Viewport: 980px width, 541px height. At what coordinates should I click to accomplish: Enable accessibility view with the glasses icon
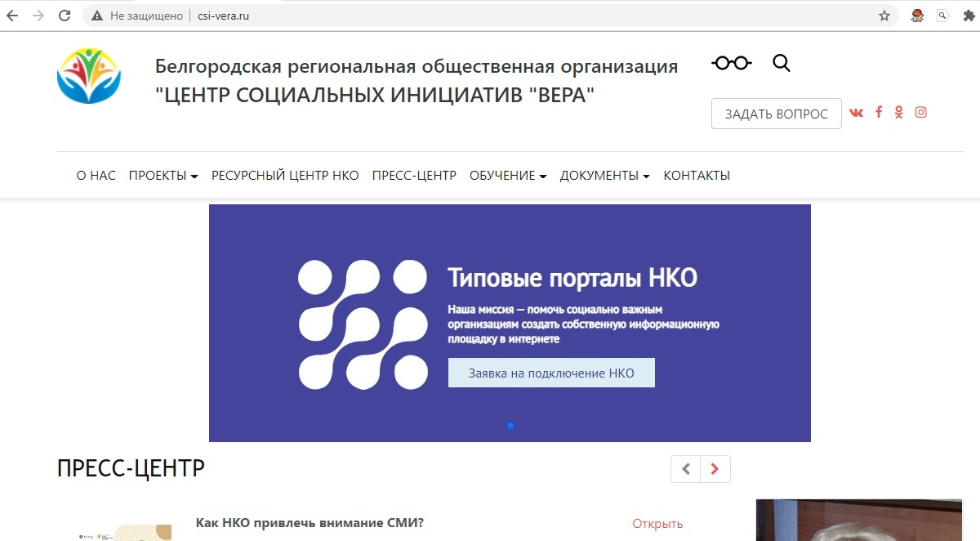[x=732, y=63]
